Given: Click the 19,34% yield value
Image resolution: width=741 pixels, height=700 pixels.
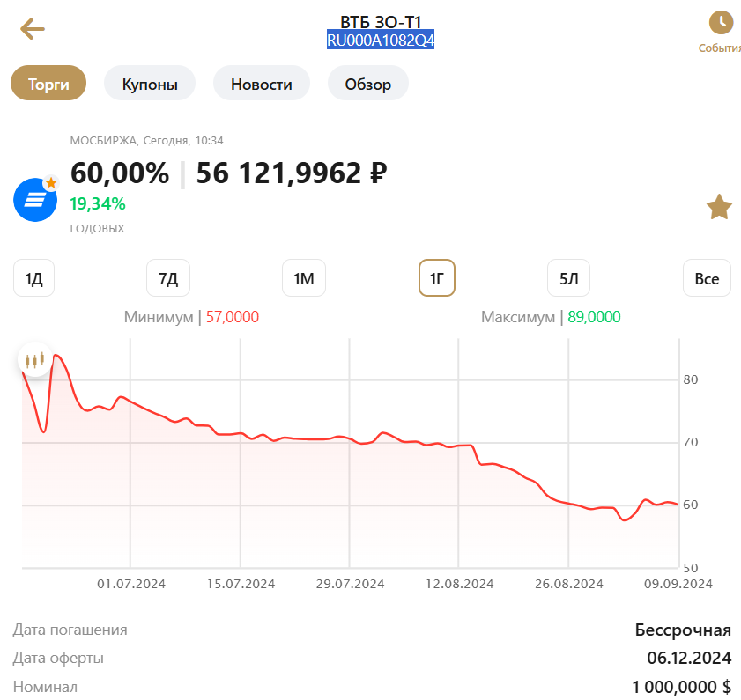Looking at the screenshot, I should click(x=98, y=204).
